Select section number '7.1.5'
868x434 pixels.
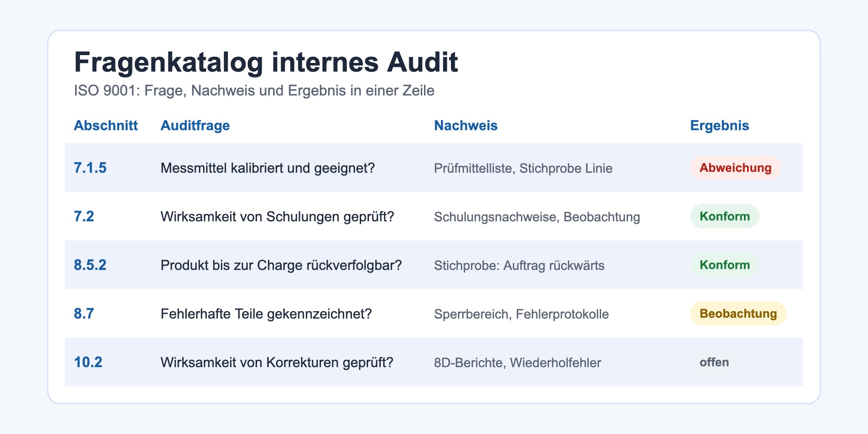(90, 168)
